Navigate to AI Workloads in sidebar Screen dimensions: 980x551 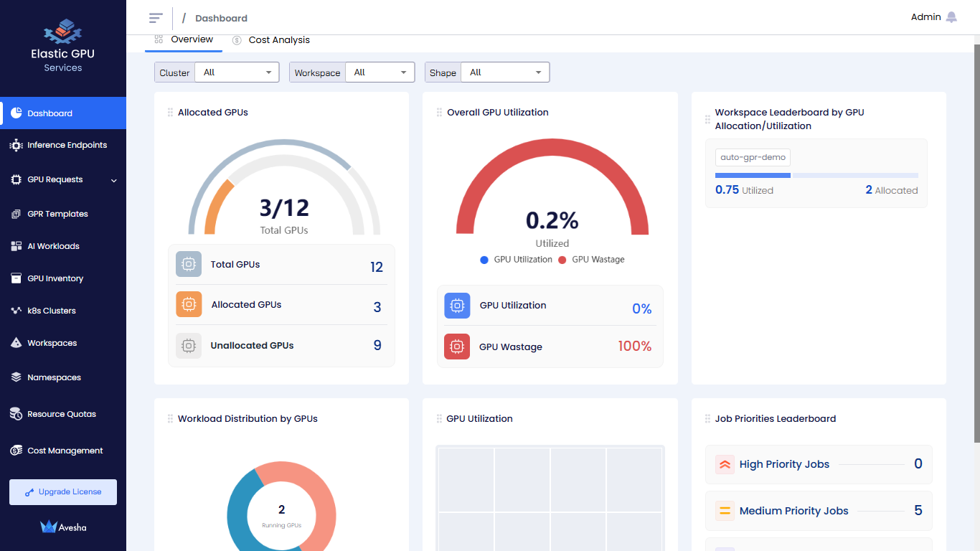[63, 246]
